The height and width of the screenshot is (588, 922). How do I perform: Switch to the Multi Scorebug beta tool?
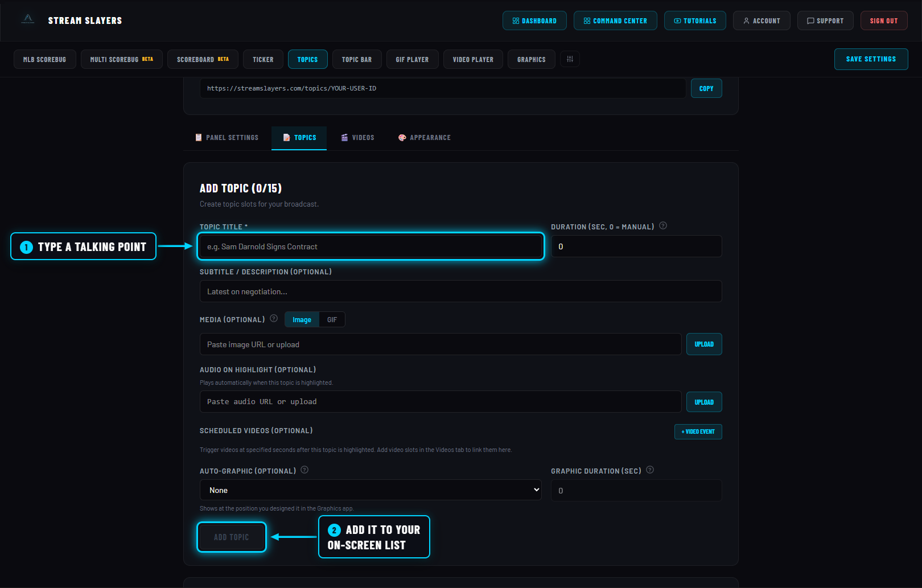point(122,59)
